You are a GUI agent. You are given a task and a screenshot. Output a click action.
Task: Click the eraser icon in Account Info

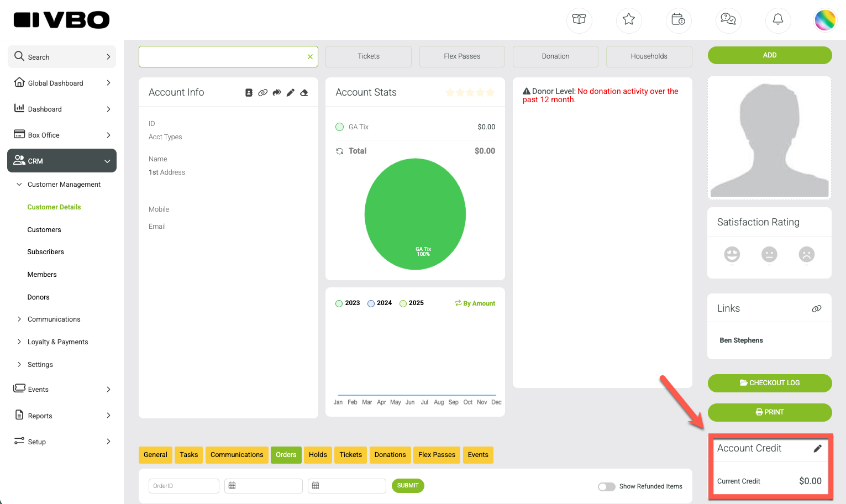[x=304, y=93]
